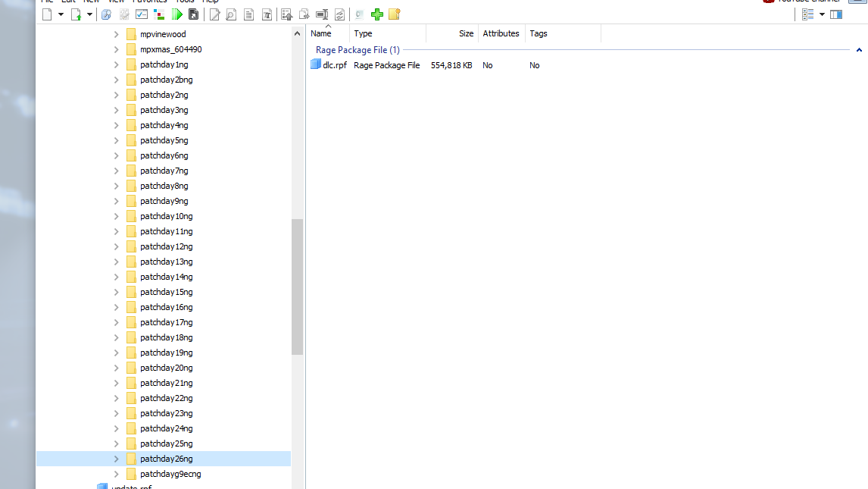Select the mpxmas_604490 folder
868x489 pixels.
point(170,49)
